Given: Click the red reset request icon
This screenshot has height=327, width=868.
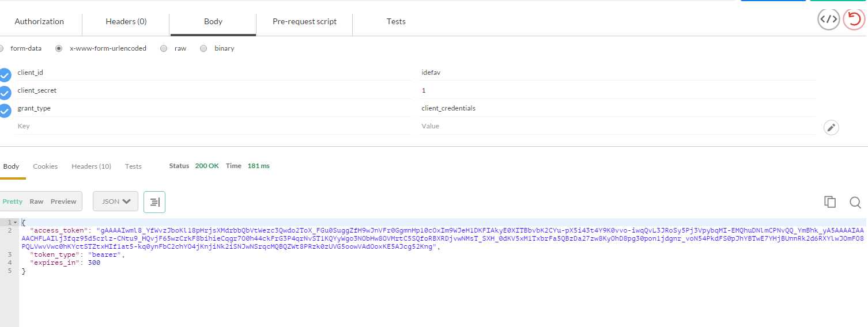Looking at the screenshot, I should coord(854,19).
